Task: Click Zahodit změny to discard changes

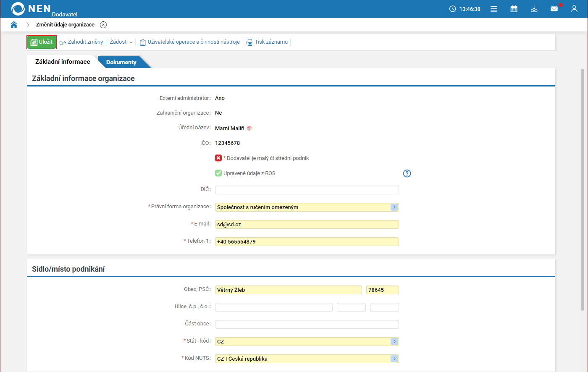Action: tap(81, 42)
